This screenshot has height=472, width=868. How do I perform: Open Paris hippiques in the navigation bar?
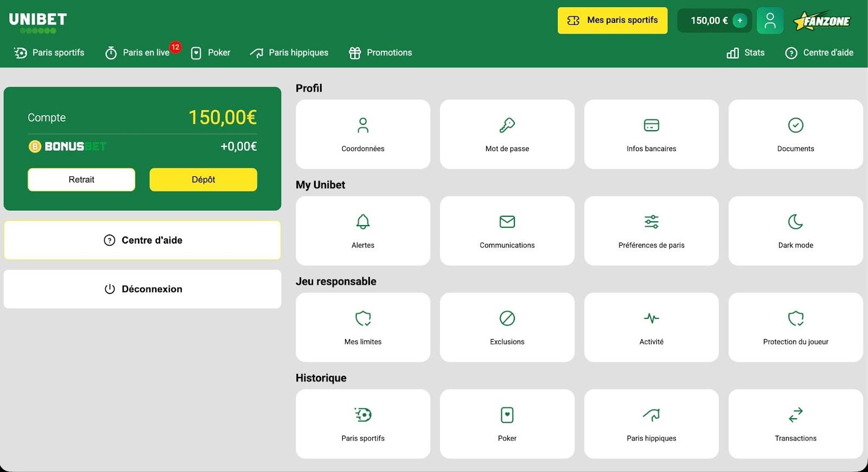[x=289, y=53]
